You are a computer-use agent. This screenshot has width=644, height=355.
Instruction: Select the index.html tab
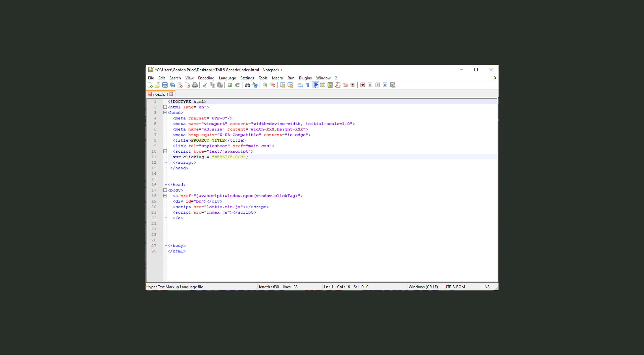(160, 94)
